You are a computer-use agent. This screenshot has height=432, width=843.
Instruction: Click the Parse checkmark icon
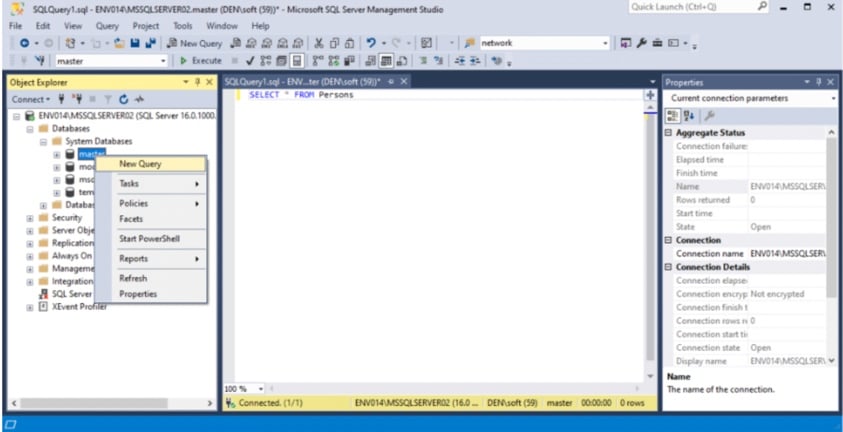pos(250,61)
